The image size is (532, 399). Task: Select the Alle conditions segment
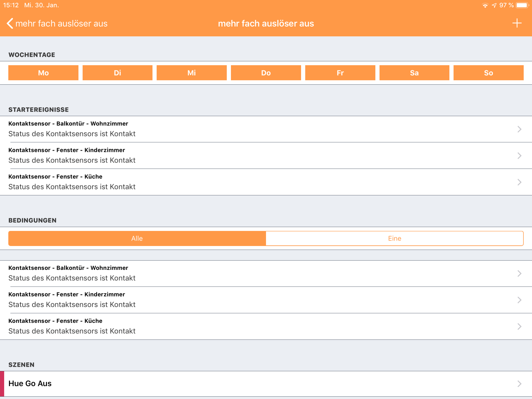(137, 238)
